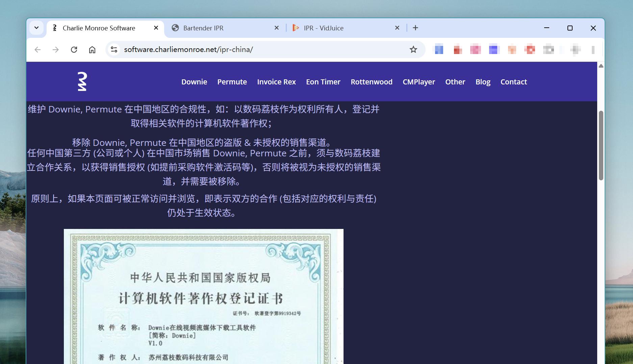Click the purple extension icon in toolbar

493,50
